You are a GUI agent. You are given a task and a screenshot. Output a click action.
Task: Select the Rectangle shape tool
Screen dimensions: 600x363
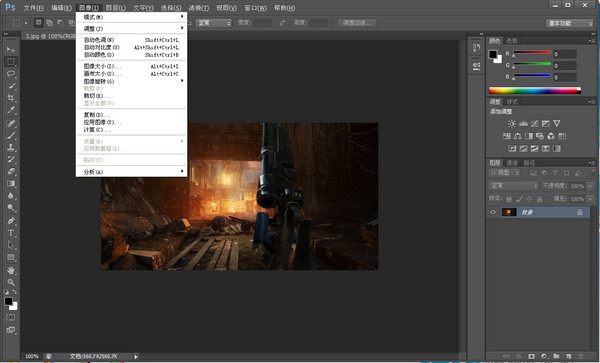pos(11,257)
